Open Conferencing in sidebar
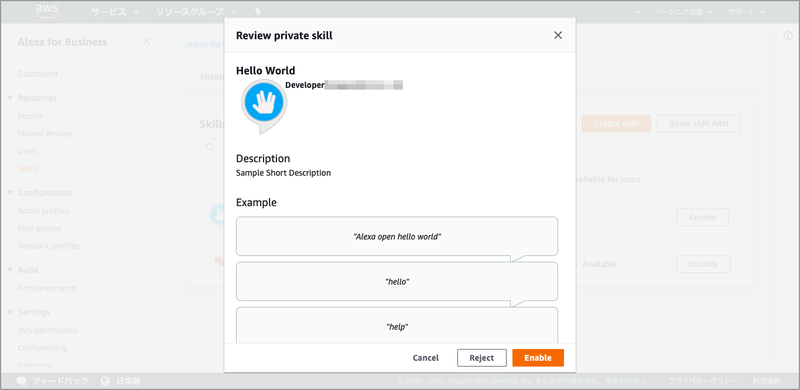 pyautogui.click(x=42, y=348)
